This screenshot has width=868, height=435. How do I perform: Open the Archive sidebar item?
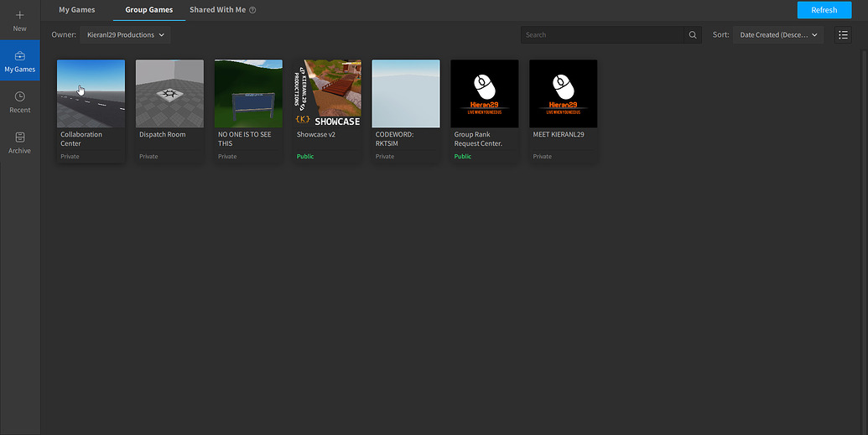pyautogui.click(x=20, y=142)
